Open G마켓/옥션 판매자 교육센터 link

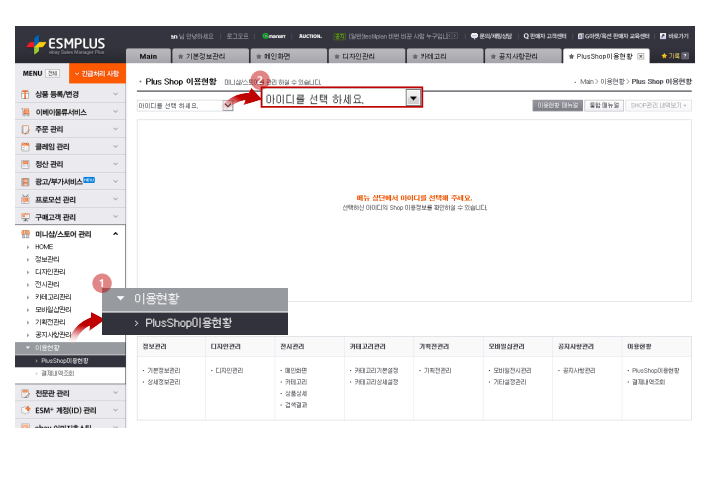coord(614,36)
